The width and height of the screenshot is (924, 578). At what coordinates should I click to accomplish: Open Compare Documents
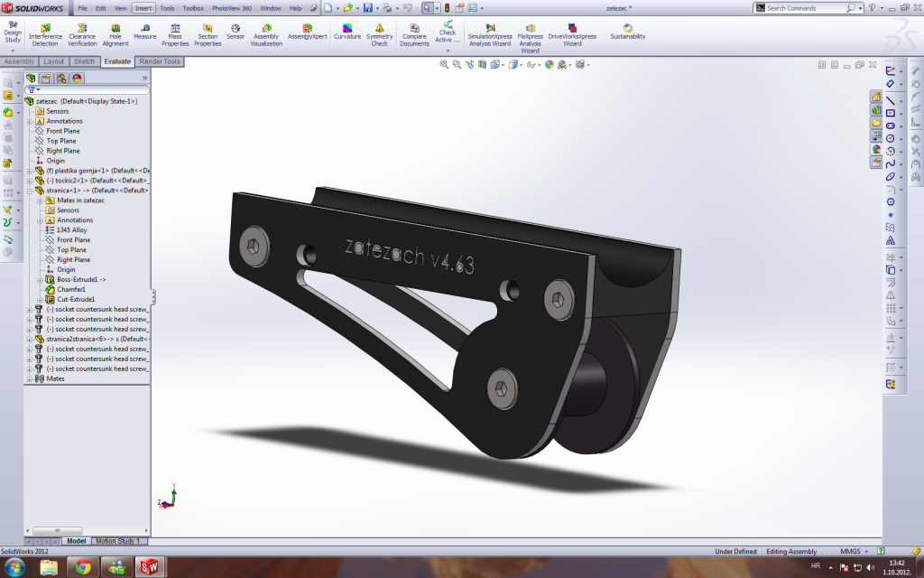[x=414, y=35]
